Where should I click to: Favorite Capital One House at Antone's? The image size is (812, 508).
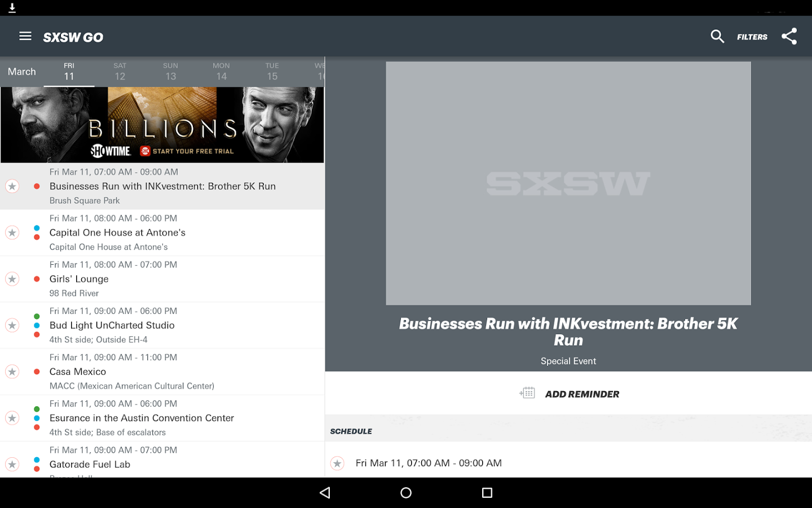12,233
